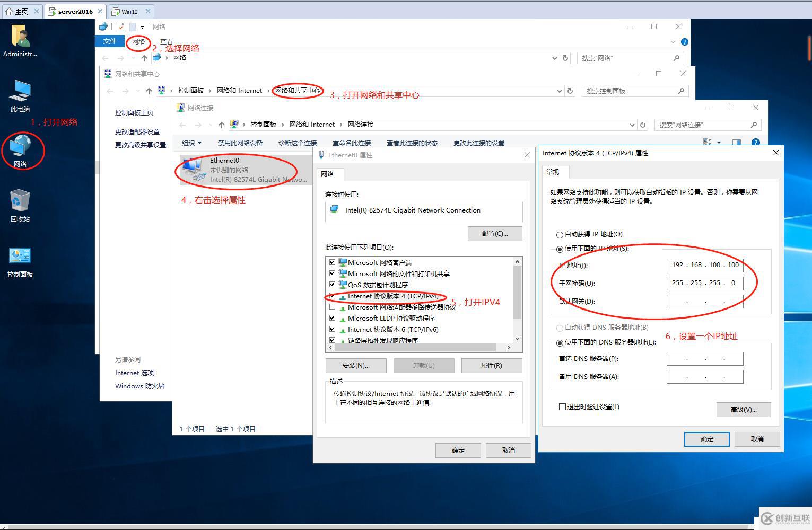
Task: Go up one level in 网络连接 window
Action: point(222,125)
